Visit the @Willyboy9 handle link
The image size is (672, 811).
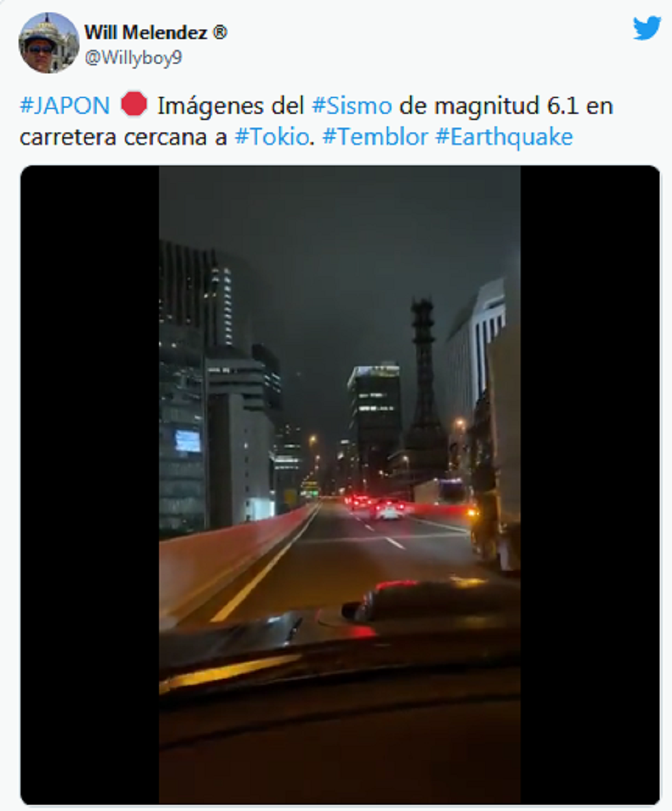click(x=133, y=58)
